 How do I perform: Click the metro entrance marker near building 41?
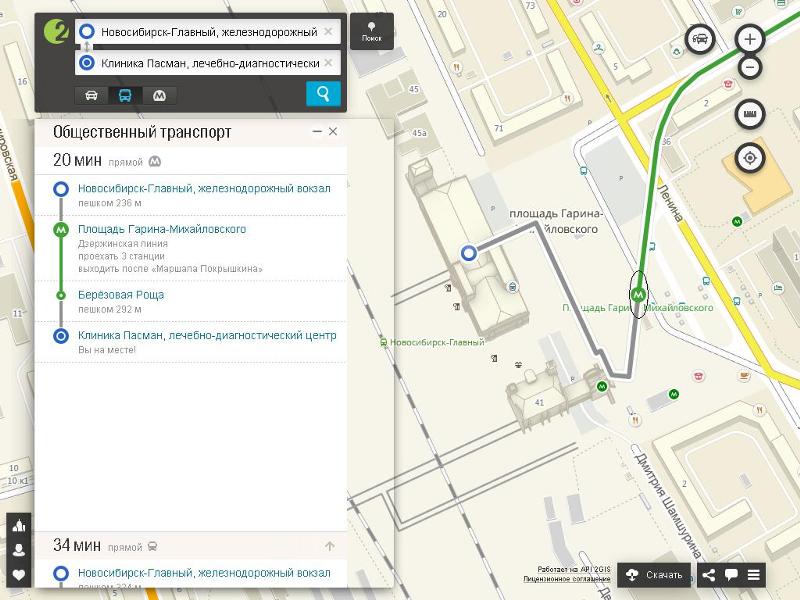coord(602,386)
